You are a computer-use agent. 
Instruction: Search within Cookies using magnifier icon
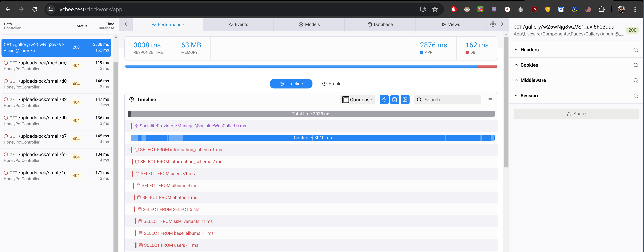coord(636,65)
